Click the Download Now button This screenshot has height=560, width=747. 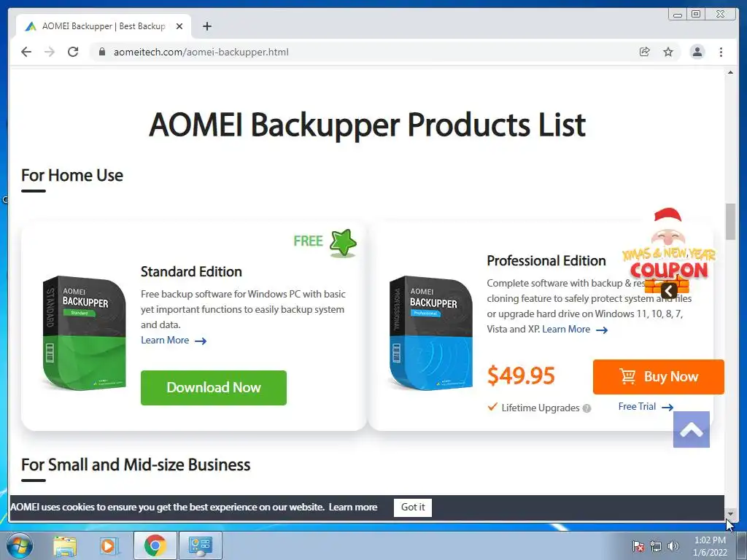214,388
